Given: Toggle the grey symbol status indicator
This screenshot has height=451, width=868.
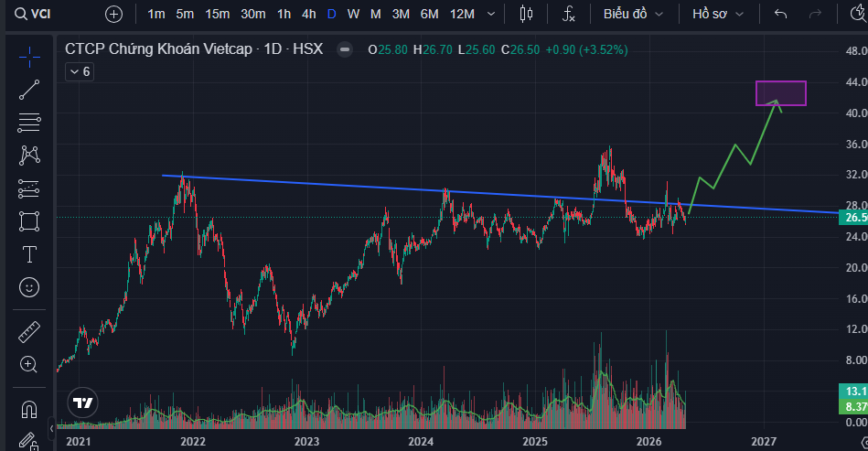Looking at the screenshot, I should tap(344, 49).
